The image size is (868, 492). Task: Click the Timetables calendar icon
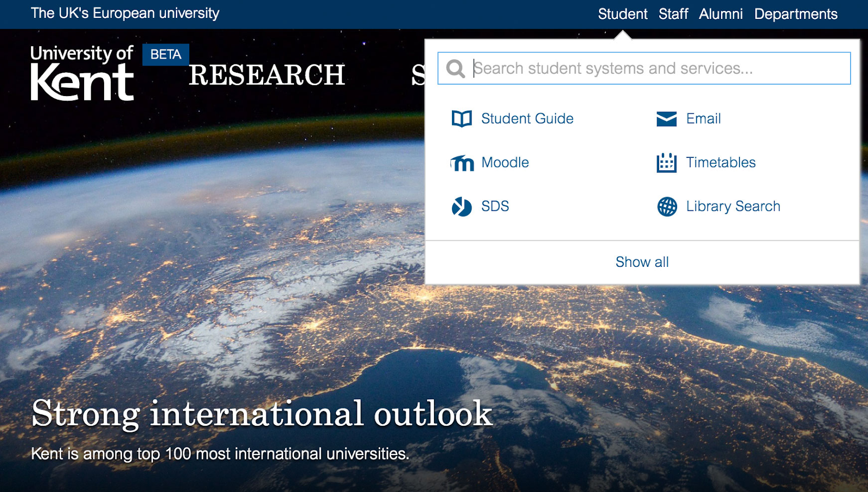click(667, 163)
